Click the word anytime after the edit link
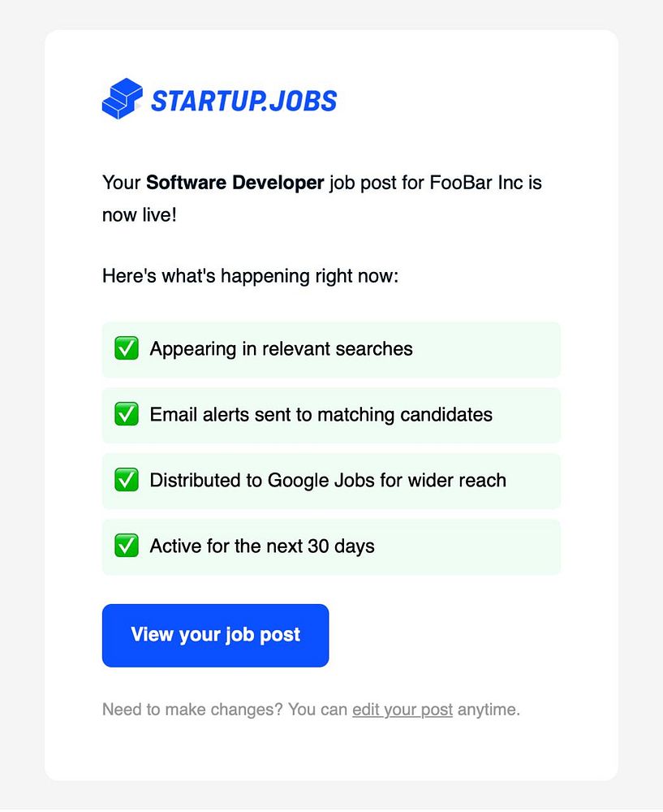The width and height of the screenshot is (663, 812). 489,709
